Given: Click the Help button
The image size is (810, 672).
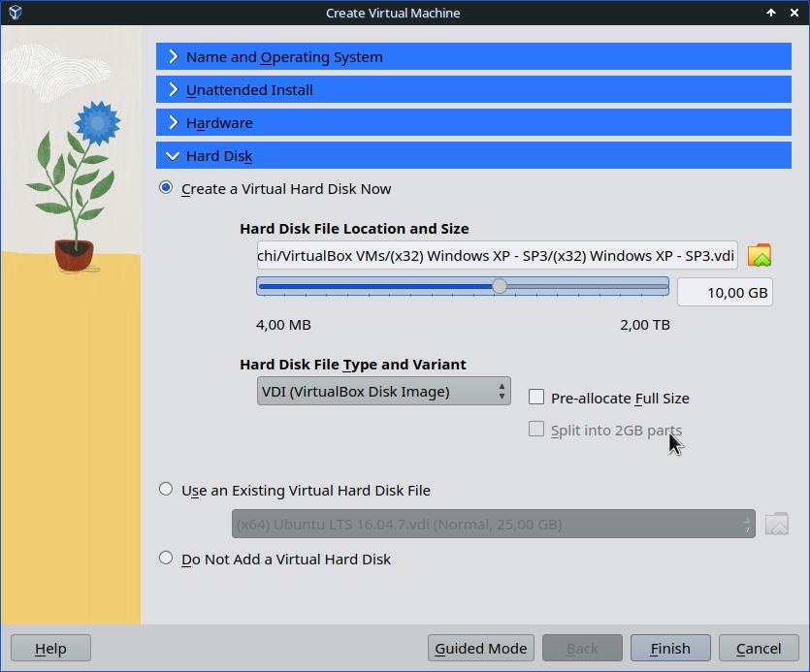Looking at the screenshot, I should (x=50, y=648).
